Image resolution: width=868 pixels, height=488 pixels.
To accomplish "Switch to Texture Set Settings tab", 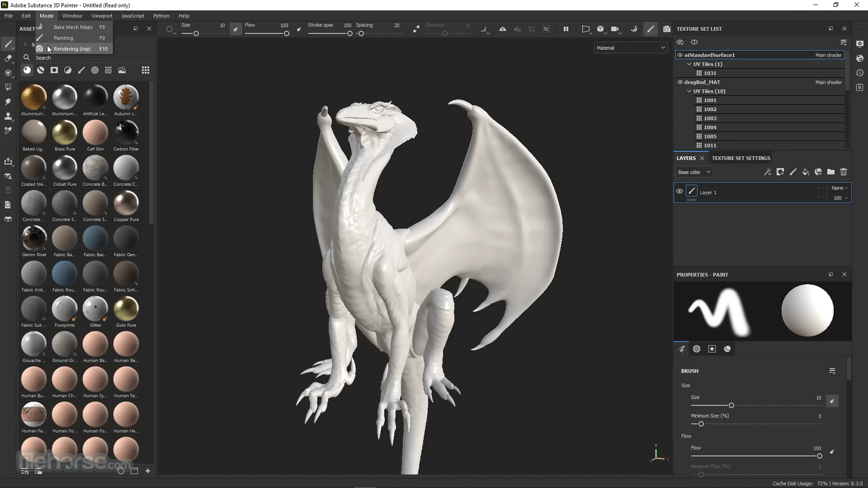I will pos(741,158).
